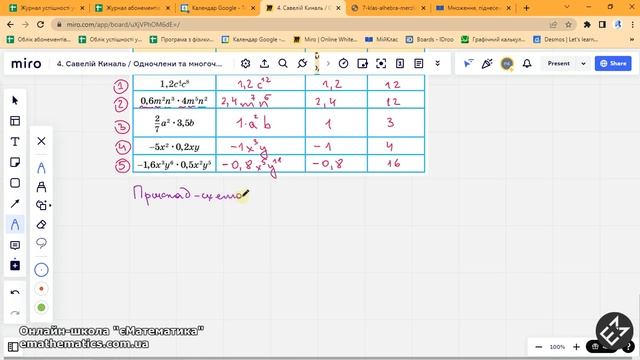Open board settings gear

(245, 63)
